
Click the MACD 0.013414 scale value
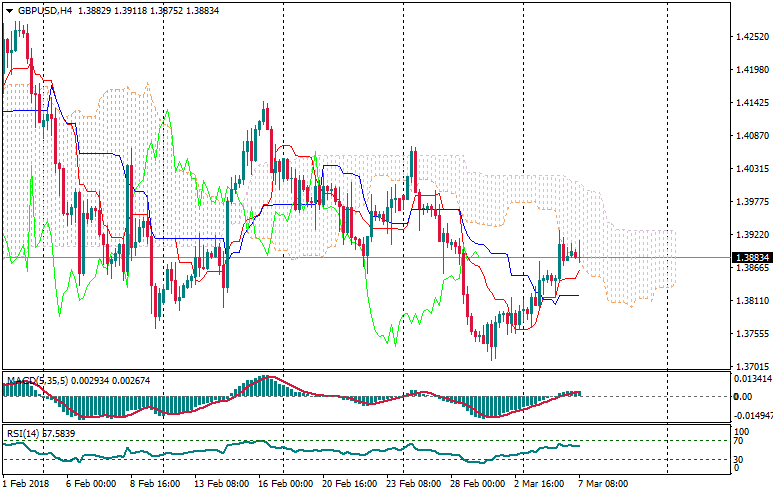(753, 378)
